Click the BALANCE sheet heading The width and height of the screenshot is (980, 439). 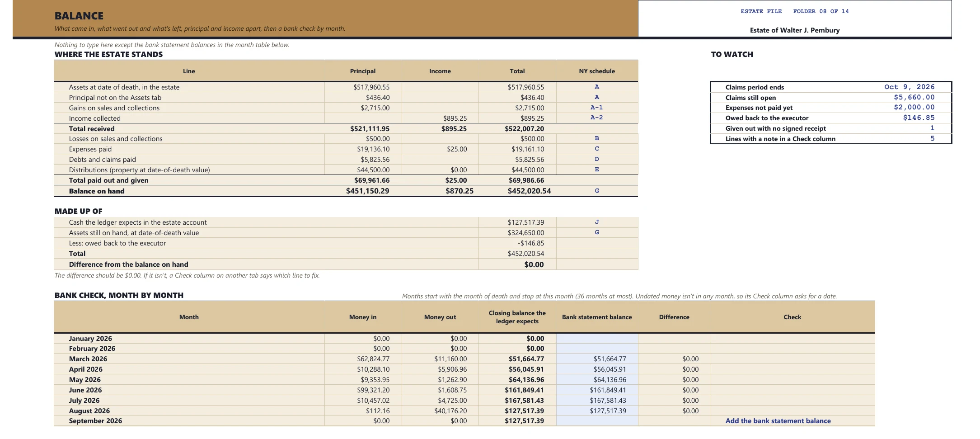79,16
